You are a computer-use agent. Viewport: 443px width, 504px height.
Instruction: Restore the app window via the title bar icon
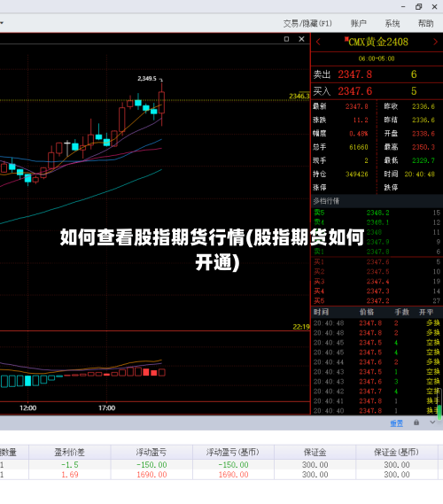click(x=418, y=7)
